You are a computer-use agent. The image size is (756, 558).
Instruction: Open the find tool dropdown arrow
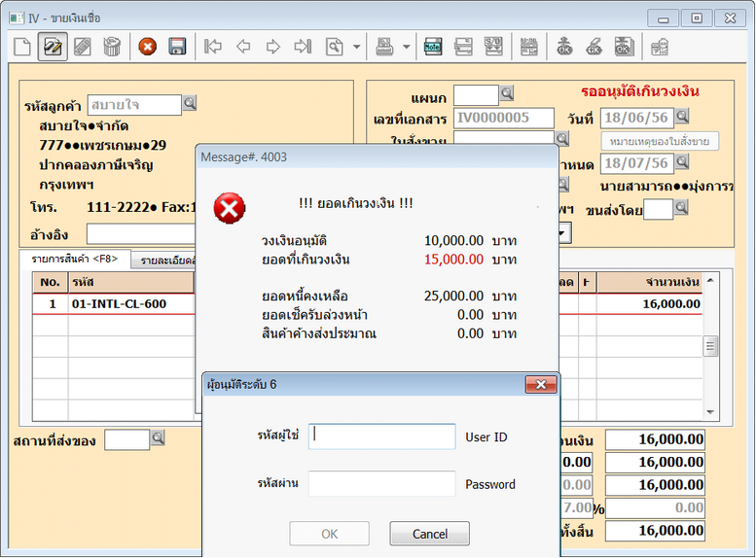357,46
